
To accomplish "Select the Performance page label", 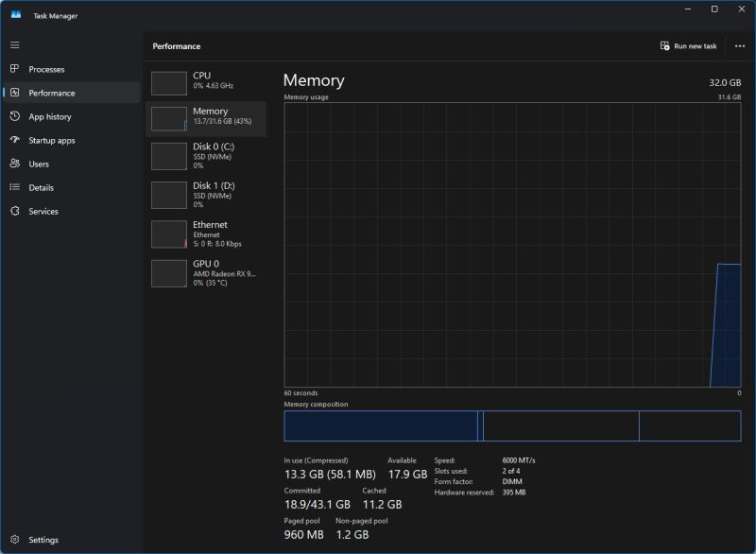I will click(x=52, y=93).
